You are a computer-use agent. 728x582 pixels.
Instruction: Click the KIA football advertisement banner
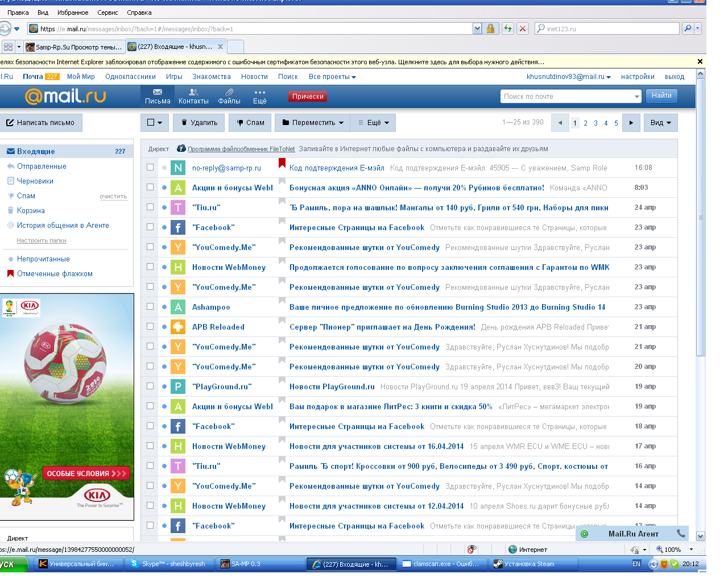point(67,406)
